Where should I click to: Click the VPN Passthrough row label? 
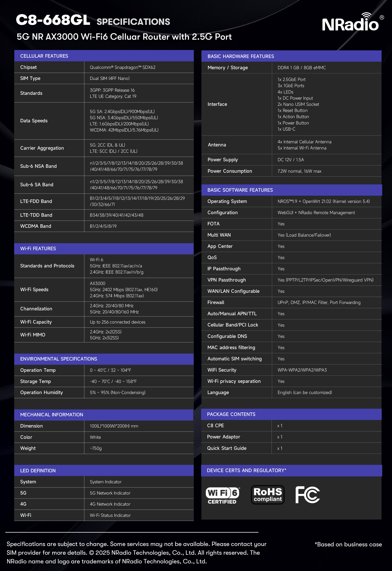(x=226, y=280)
